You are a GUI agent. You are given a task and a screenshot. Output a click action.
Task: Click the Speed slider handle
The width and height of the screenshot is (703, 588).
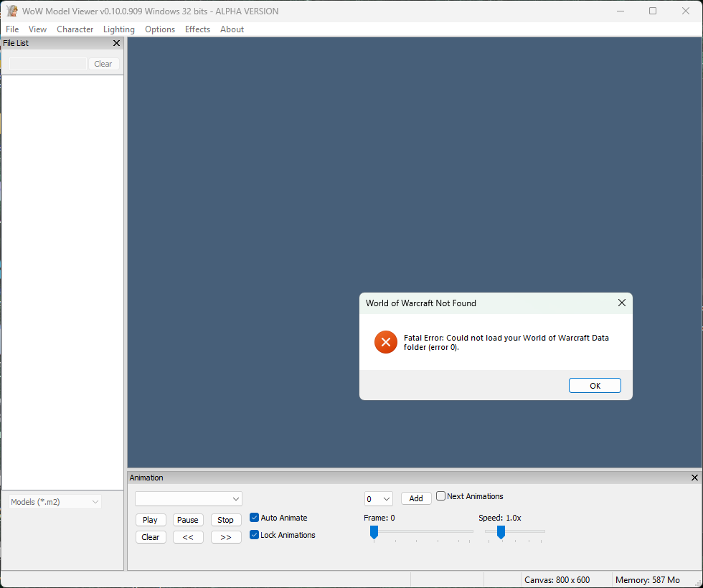[x=501, y=532]
